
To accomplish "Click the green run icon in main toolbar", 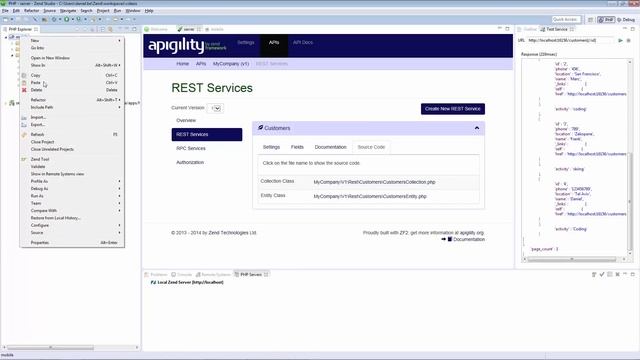I will pyautogui.click(x=67, y=19).
